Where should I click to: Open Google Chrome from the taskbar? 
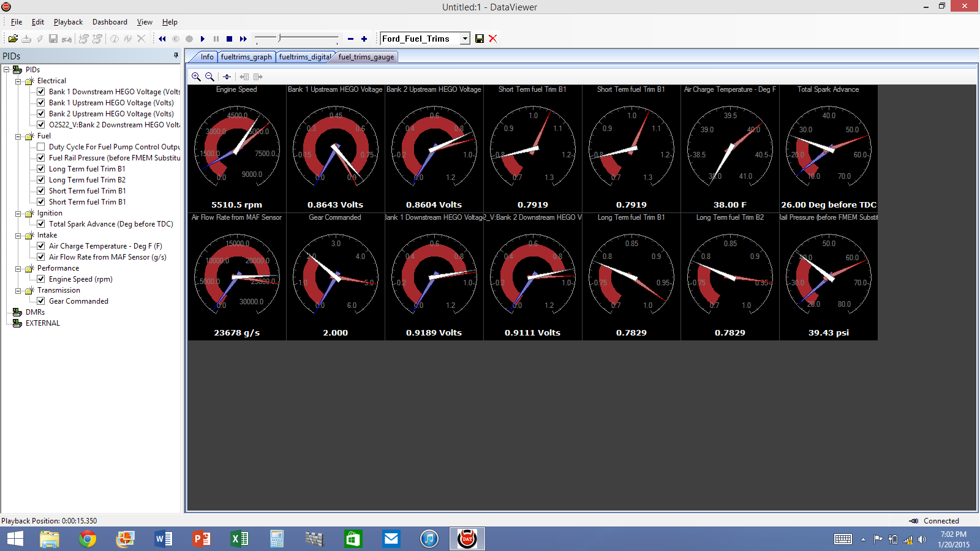click(x=88, y=539)
